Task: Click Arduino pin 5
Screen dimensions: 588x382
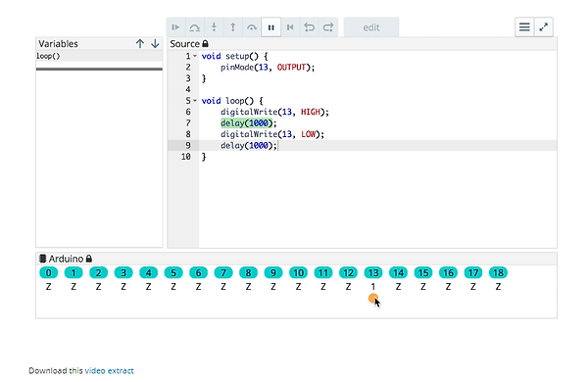Action: click(x=173, y=272)
